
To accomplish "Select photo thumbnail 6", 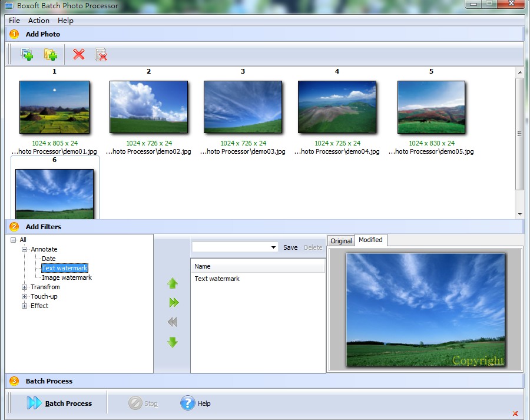I will pyautogui.click(x=54, y=194).
